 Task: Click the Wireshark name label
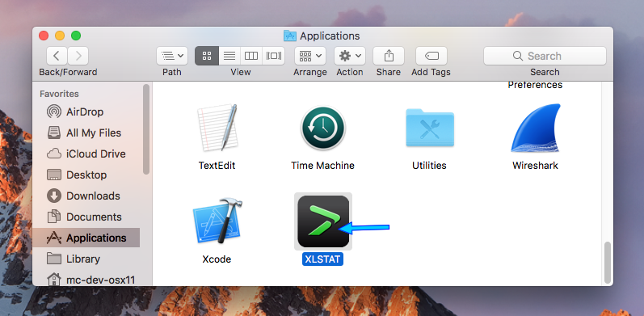click(x=535, y=166)
